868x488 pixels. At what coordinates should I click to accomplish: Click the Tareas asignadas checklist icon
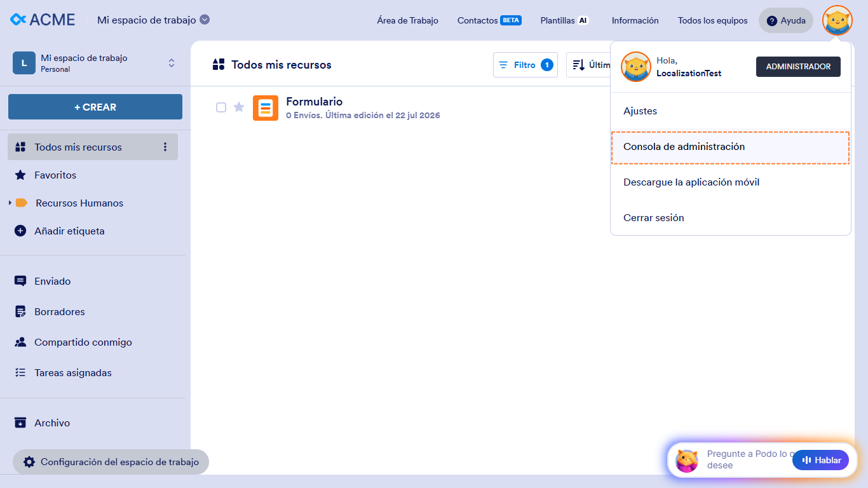pos(20,372)
